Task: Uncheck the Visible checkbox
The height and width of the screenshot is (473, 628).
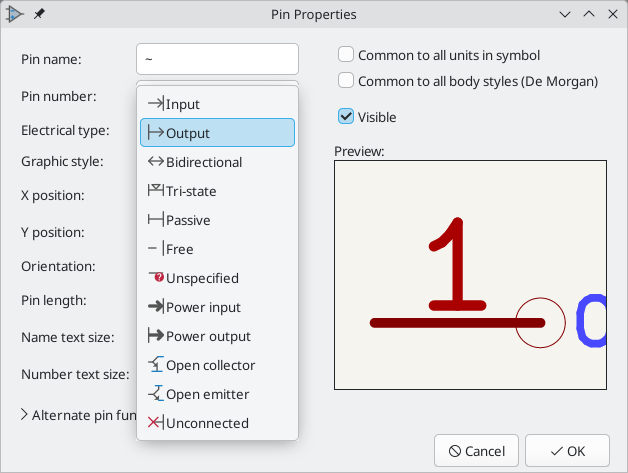Action: 347,117
